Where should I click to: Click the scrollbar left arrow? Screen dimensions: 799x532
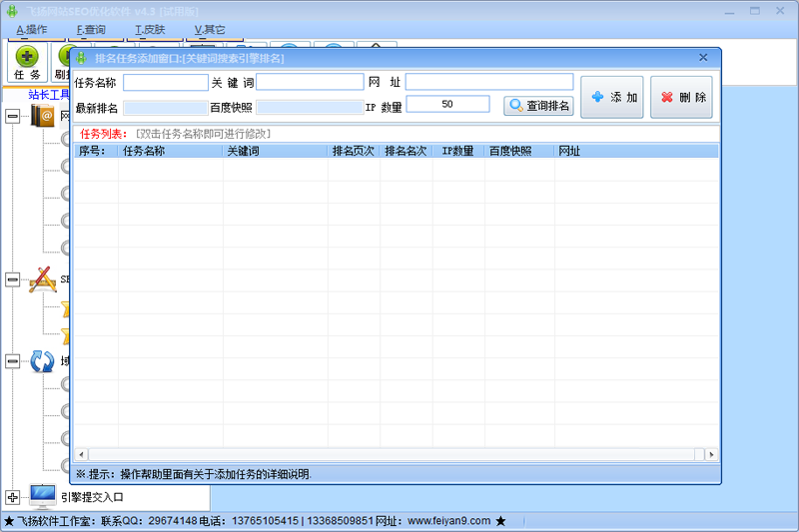click(x=81, y=454)
